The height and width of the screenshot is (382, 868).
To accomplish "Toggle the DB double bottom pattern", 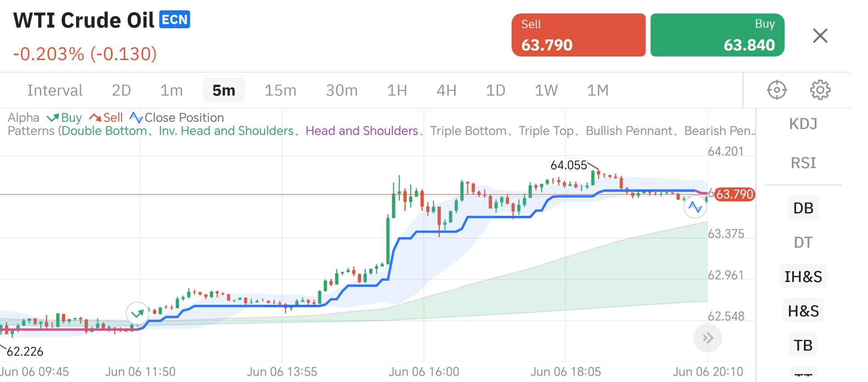I will click(x=803, y=208).
